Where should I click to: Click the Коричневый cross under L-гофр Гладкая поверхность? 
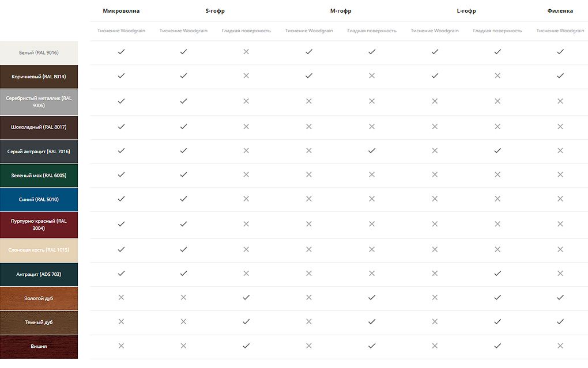(497, 76)
